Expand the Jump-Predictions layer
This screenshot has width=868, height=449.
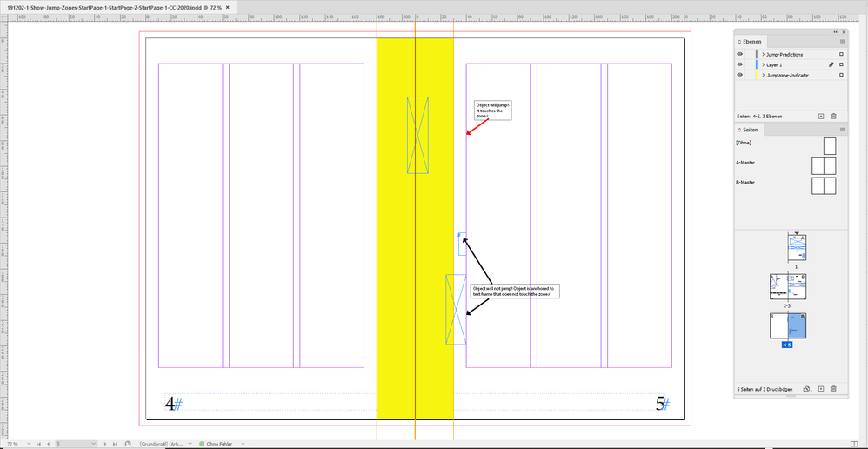click(763, 54)
